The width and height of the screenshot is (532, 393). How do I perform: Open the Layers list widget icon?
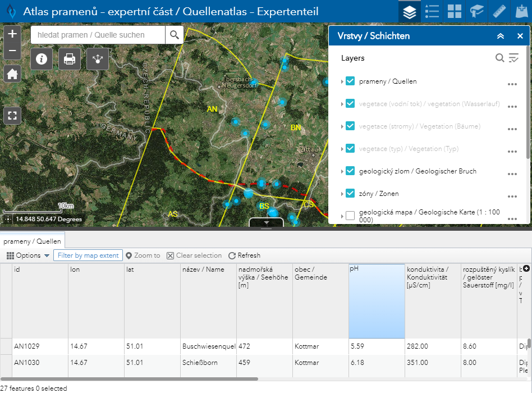pos(410,11)
